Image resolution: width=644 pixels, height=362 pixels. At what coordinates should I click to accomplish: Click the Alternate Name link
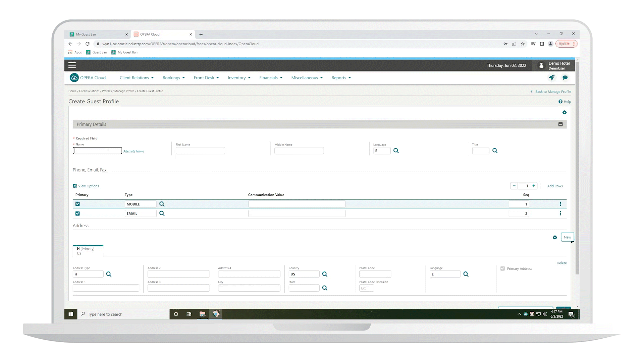[133, 152]
